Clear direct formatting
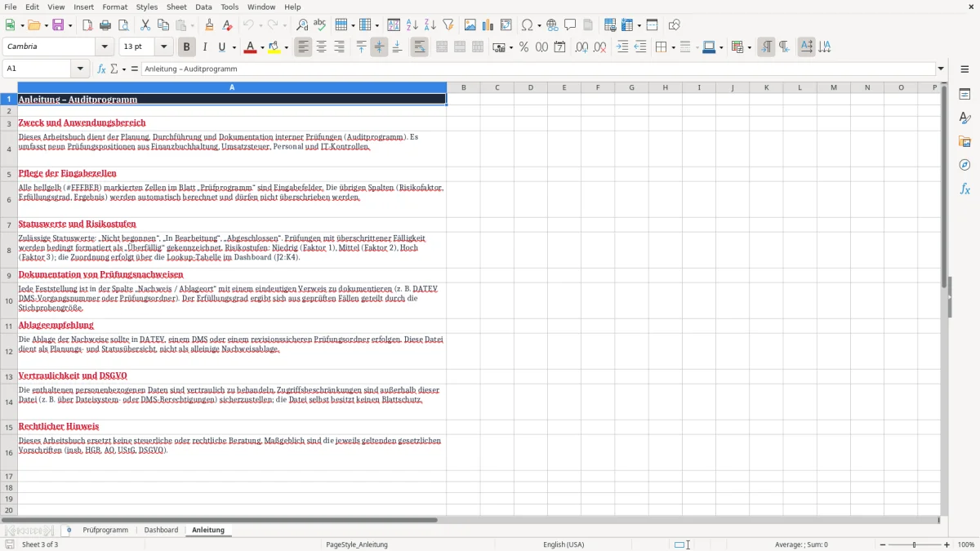 [227, 25]
